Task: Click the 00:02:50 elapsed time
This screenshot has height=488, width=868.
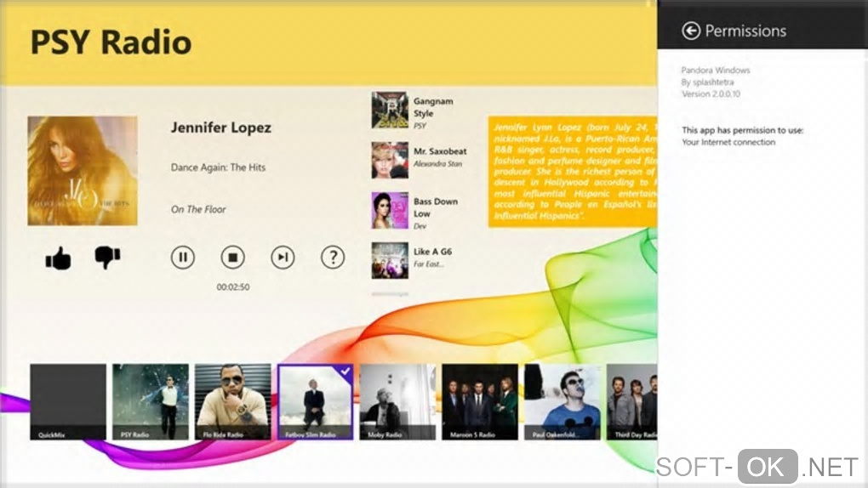Action: point(233,287)
